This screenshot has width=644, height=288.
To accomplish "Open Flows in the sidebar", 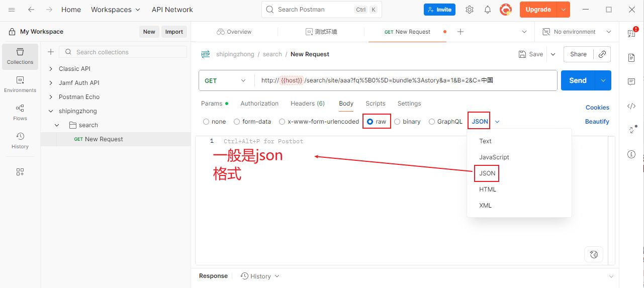I will coord(20,112).
